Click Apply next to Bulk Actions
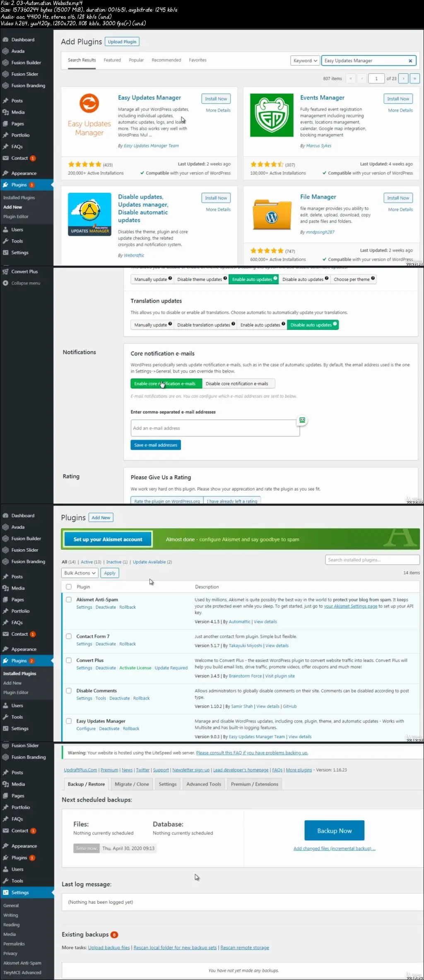Screen dimensions: 424x980 [x=110, y=573]
